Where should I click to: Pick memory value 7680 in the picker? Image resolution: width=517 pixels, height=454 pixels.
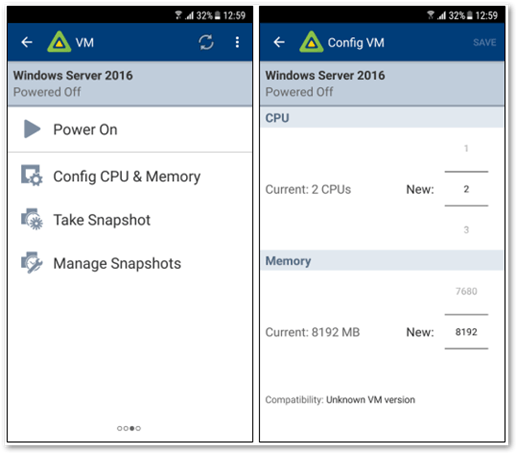(466, 291)
